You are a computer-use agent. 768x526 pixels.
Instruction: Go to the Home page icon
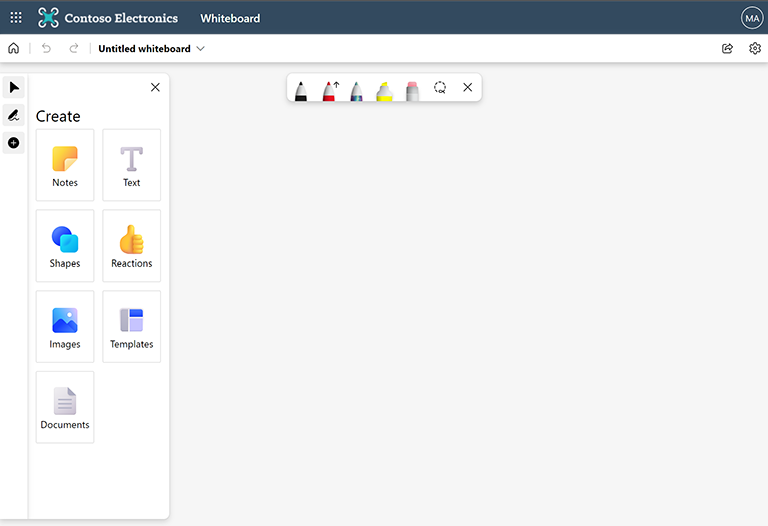(14, 48)
